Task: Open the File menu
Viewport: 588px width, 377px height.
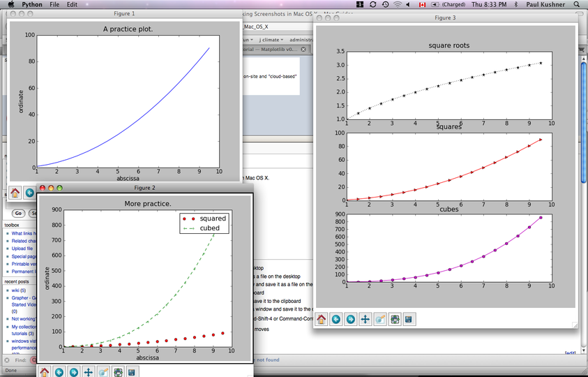Action: click(x=54, y=4)
